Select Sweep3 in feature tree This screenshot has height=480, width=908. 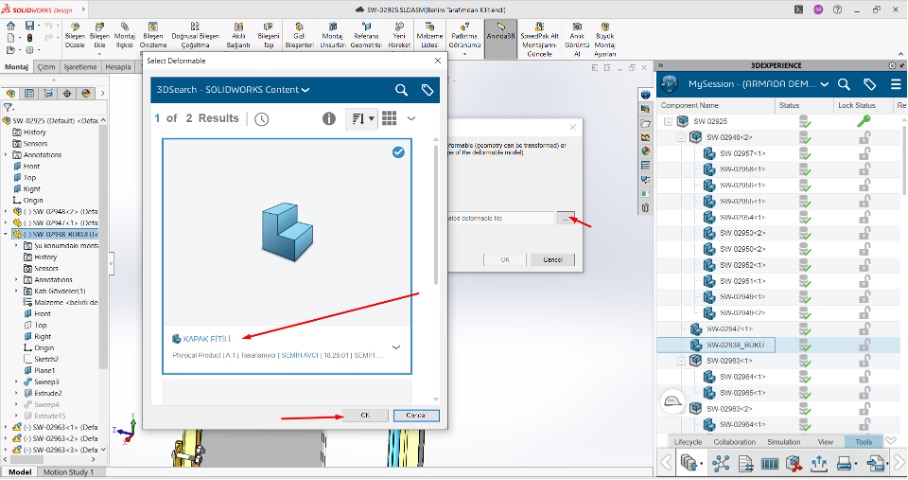(46, 382)
